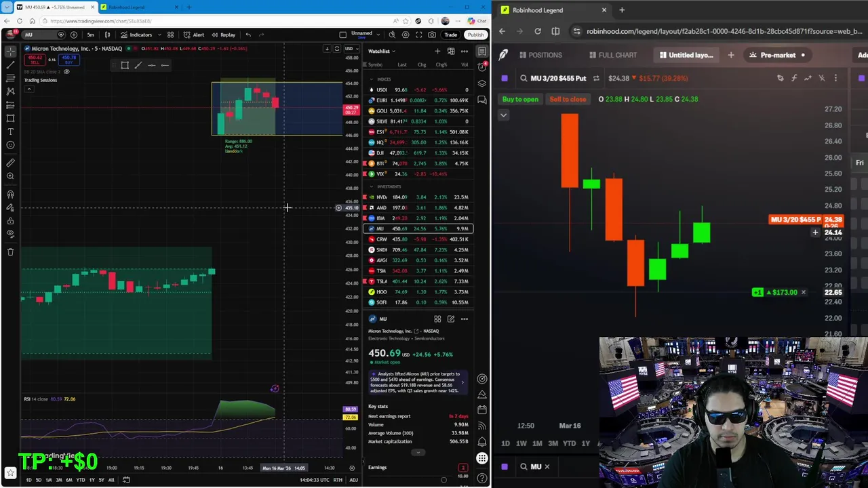Viewport: 868px width, 488px height.
Task: Select the Untitled layout tab in Robinhood
Action: tap(686, 55)
